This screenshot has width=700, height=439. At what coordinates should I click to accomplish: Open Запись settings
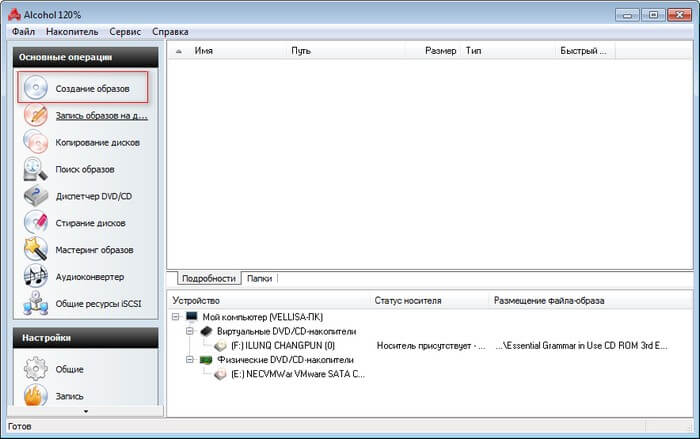pyautogui.click(x=69, y=396)
